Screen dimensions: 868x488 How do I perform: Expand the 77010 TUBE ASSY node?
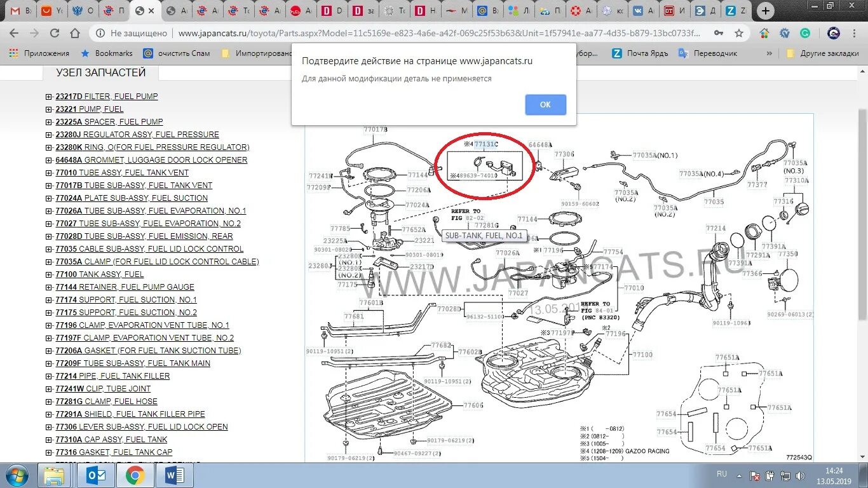tap(49, 173)
